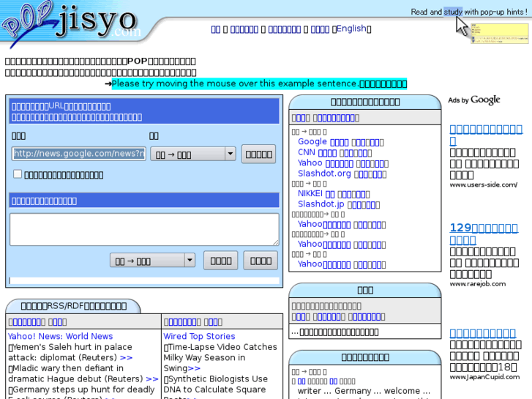Click the pop-up hint thumbnail in the header
The height and width of the screenshot is (399, 532).
(x=499, y=33)
